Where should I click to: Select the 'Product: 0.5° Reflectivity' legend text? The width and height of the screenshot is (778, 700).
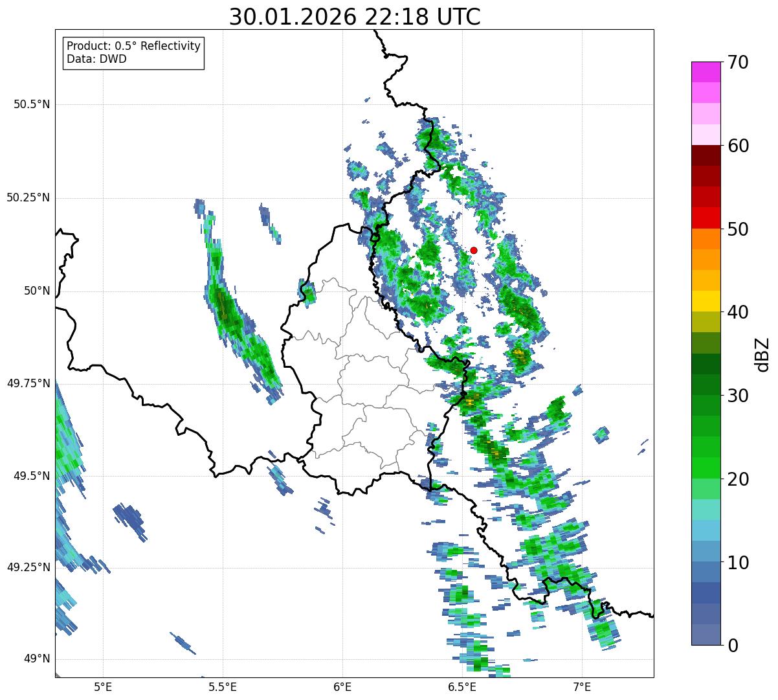pos(133,47)
